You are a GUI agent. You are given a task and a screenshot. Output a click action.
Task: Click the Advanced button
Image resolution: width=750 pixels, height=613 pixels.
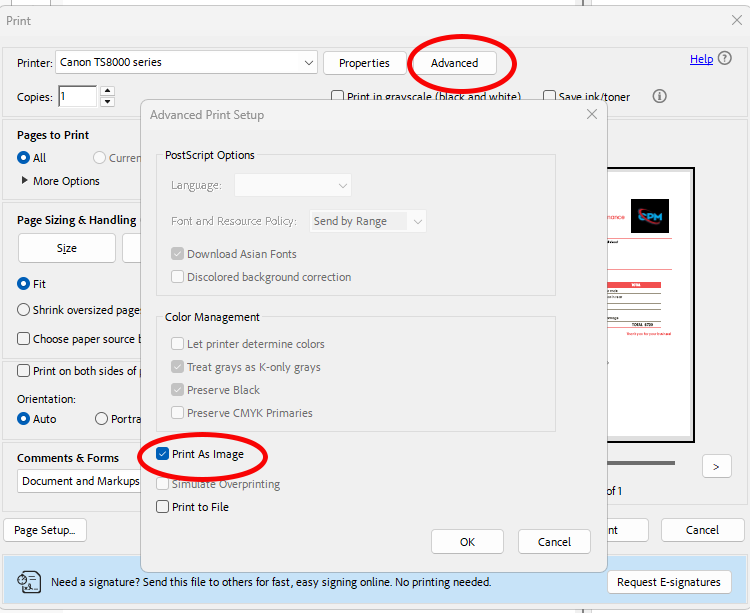(x=454, y=63)
